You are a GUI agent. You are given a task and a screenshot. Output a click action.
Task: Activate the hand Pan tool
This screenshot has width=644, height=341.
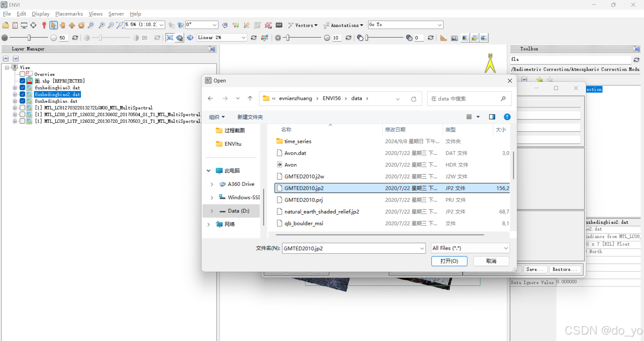62,25
